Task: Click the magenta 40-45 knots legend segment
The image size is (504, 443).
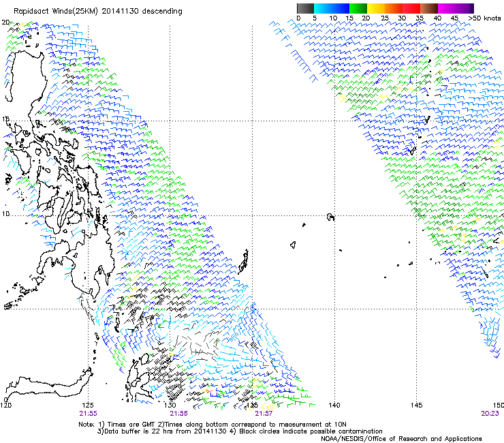Action: point(447,8)
